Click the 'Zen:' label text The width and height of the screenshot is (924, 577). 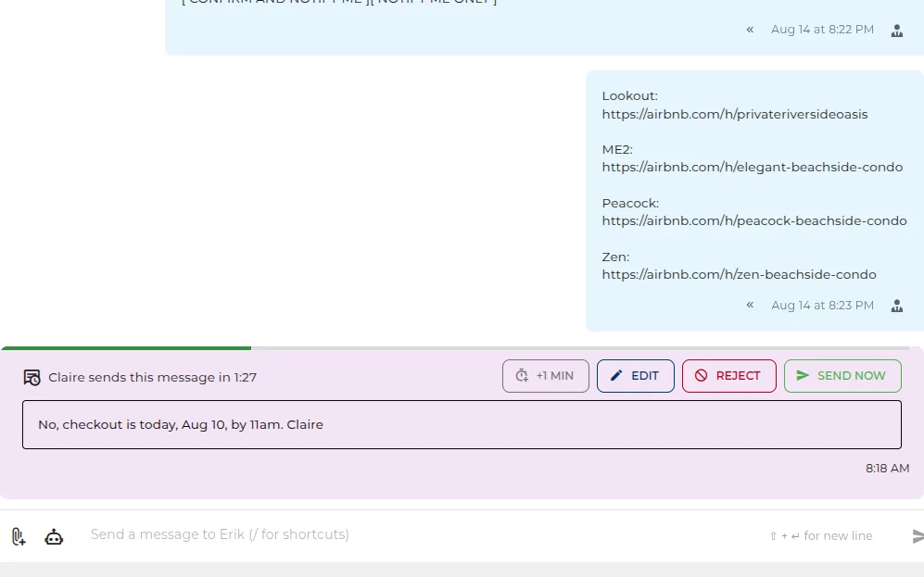pos(615,257)
